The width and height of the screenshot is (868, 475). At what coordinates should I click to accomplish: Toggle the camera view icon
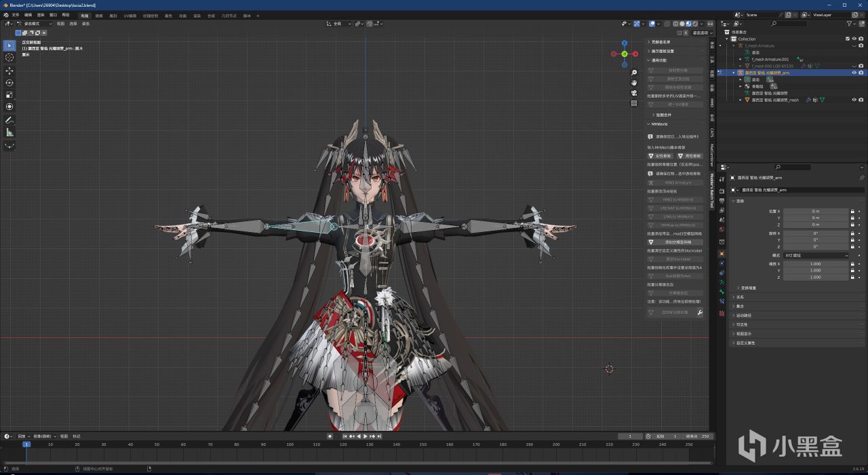(633, 93)
